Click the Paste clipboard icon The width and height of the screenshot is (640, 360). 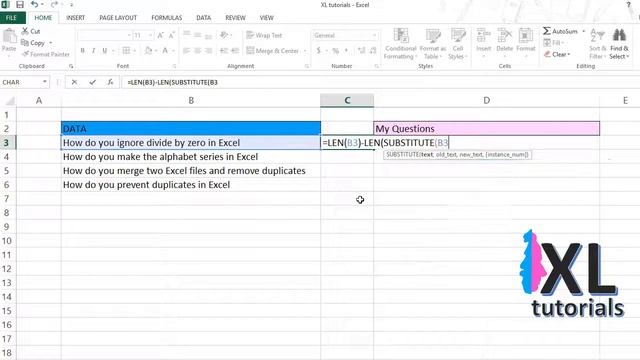9,36
